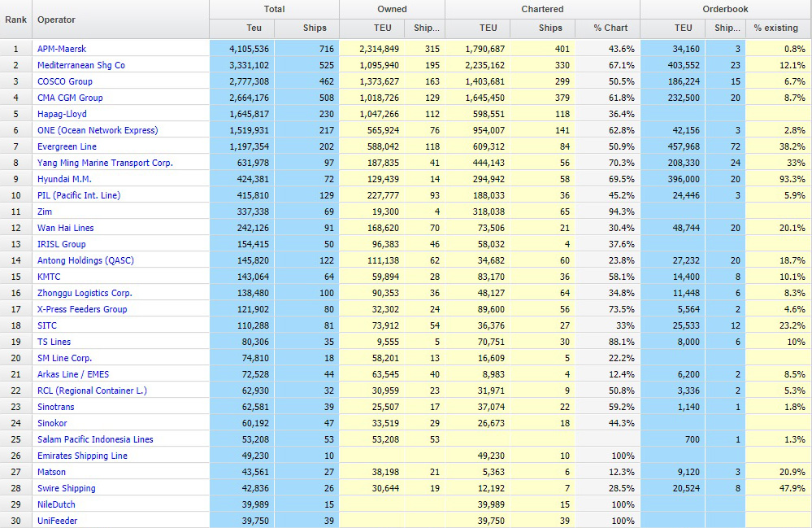Open the Mediterranean Shg Co link
This screenshot has width=812, height=528.
80,65
